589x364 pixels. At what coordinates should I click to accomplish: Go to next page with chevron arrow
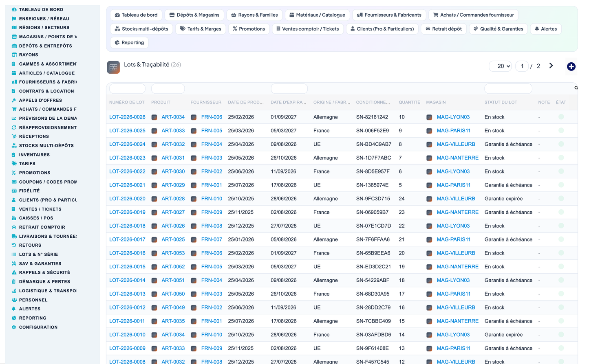click(551, 66)
